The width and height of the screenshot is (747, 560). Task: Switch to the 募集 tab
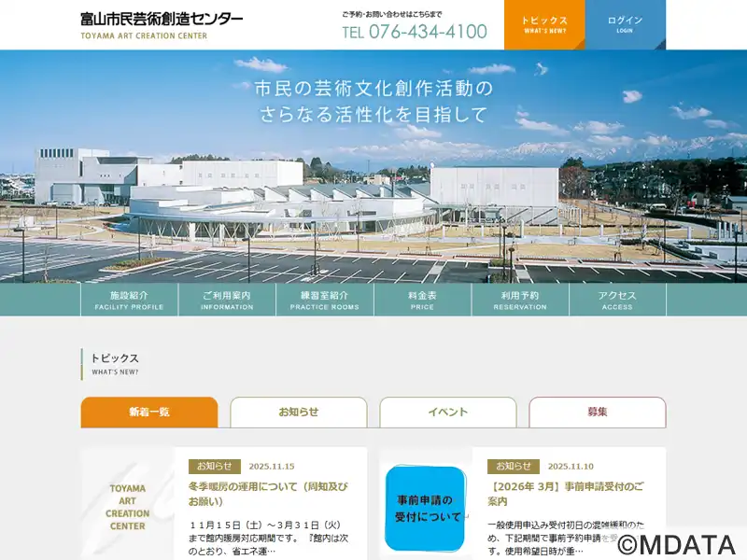point(598,412)
